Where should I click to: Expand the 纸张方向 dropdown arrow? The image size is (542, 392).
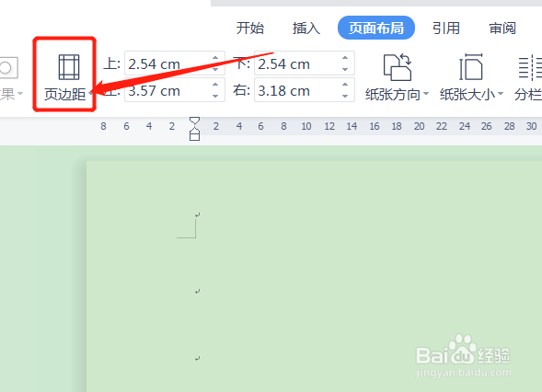pos(426,94)
